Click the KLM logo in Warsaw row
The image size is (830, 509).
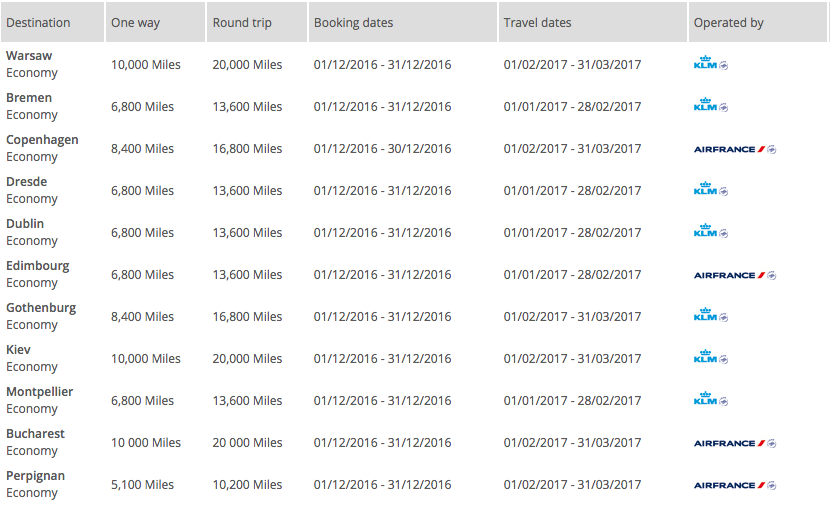[710, 63]
